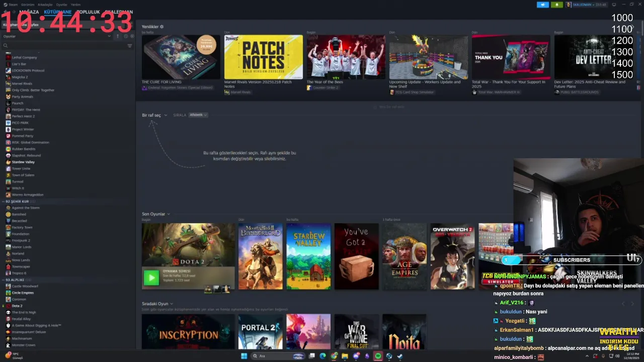The image size is (644, 362).
Task: Click the Tropico 6 game icon
Action: coord(8,273)
